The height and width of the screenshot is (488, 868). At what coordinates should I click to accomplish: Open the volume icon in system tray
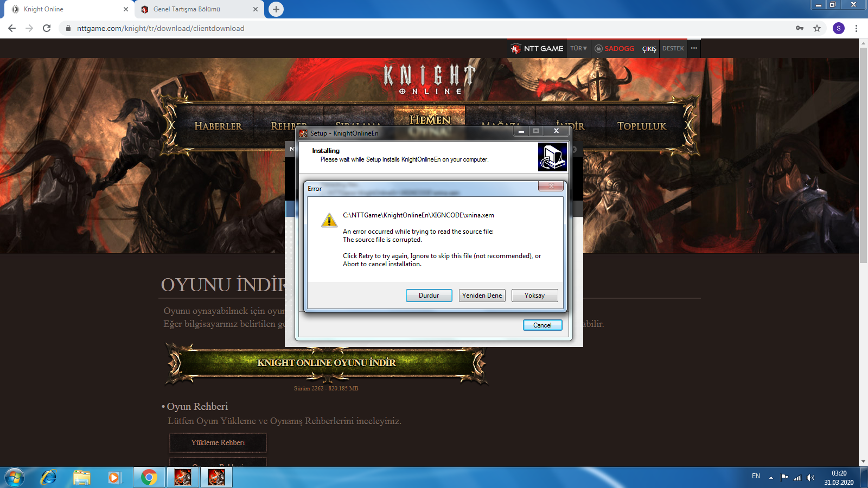pyautogui.click(x=810, y=478)
